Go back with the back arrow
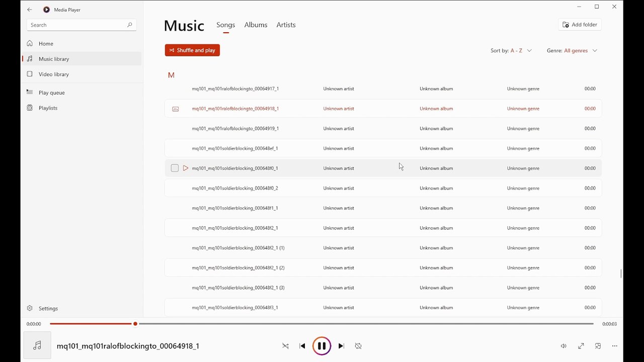 [x=30, y=10]
